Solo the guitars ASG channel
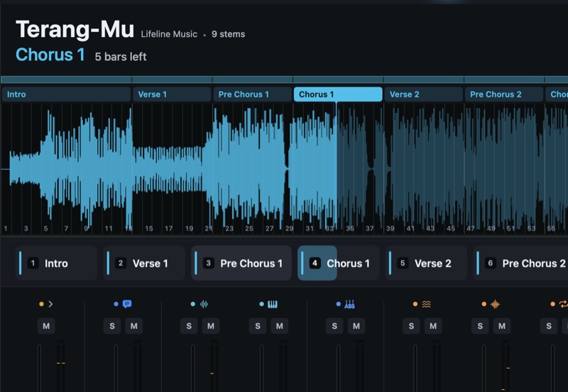Screen dimensions: 568x392 click(334, 326)
